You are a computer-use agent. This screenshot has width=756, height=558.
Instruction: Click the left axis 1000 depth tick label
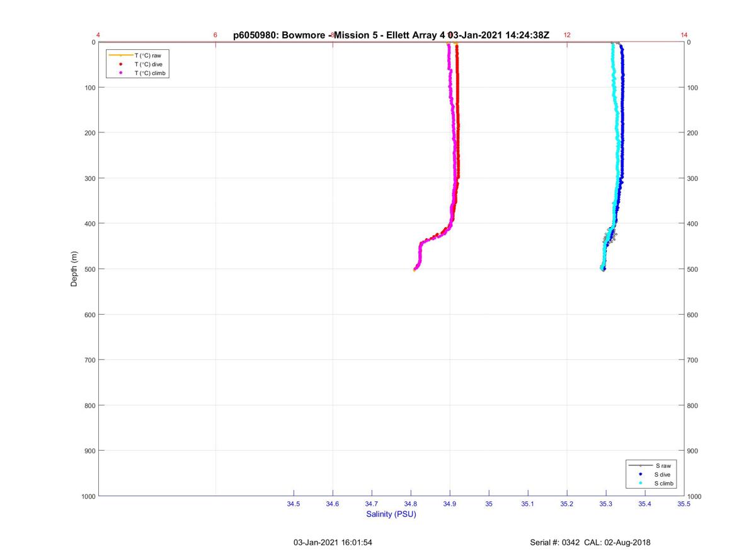pos(88,496)
